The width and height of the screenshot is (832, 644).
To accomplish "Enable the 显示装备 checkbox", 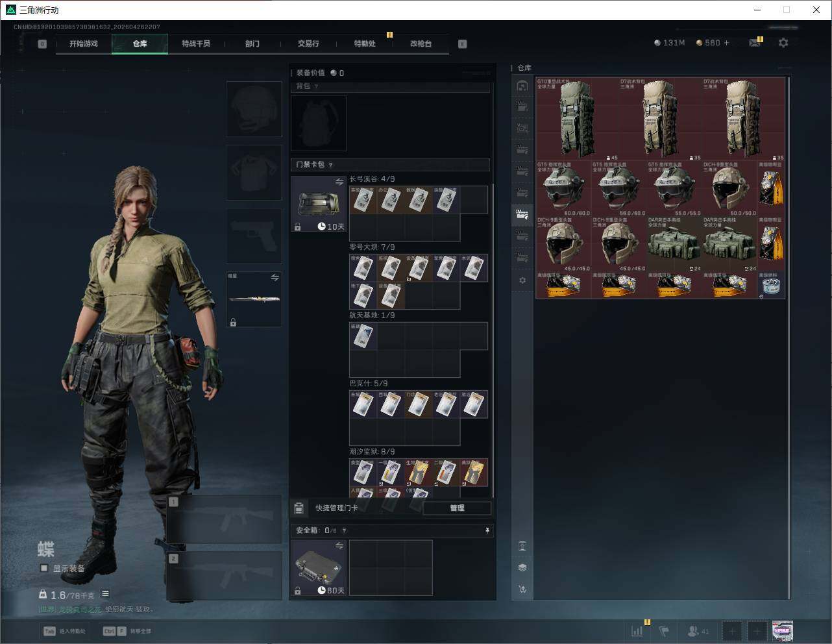I will click(44, 568).
